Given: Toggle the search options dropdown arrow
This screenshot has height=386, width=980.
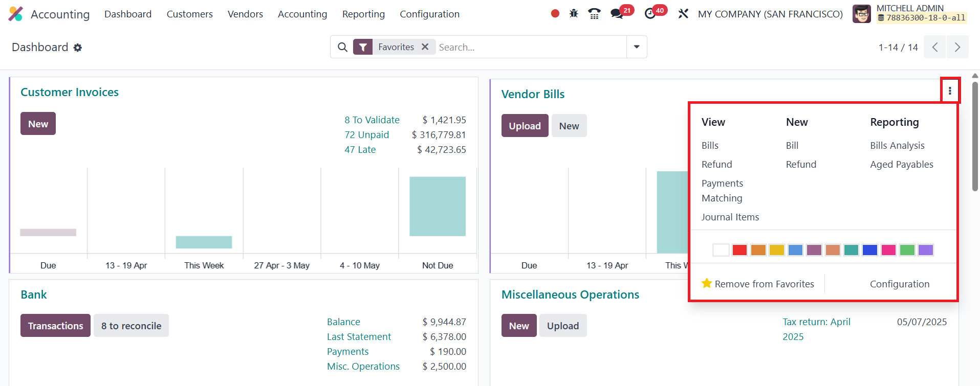Looking at the screenshot, I should tap(637, 47).
